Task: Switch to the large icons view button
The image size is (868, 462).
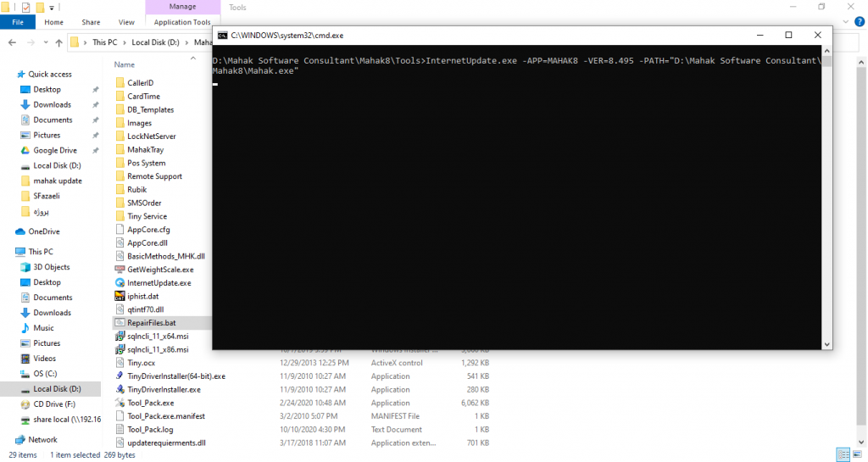Action: [857, 455]
